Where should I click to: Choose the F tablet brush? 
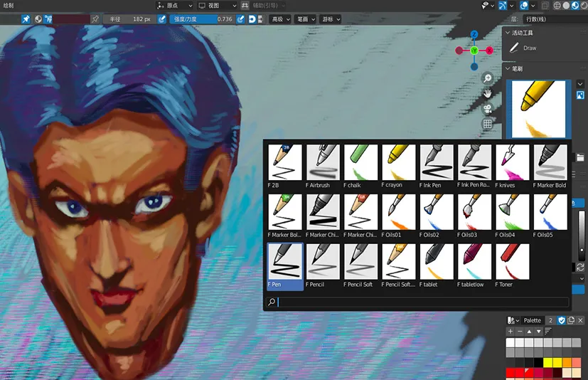436,265
